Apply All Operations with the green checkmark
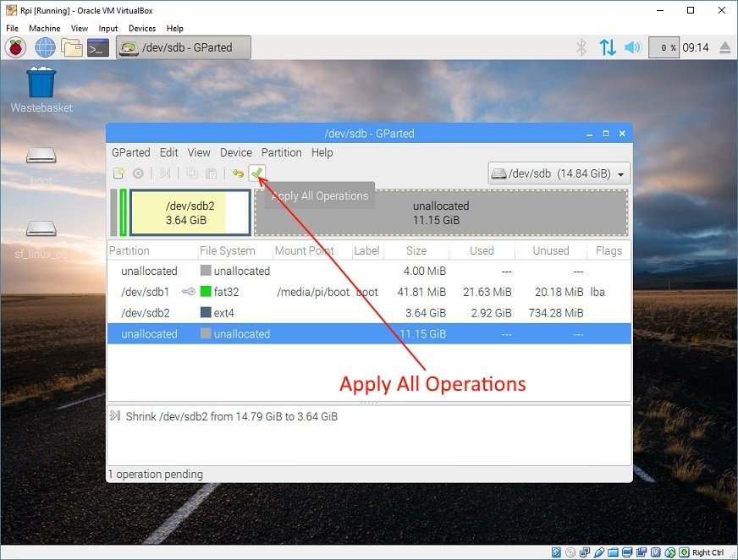 [x=257, y=173]
